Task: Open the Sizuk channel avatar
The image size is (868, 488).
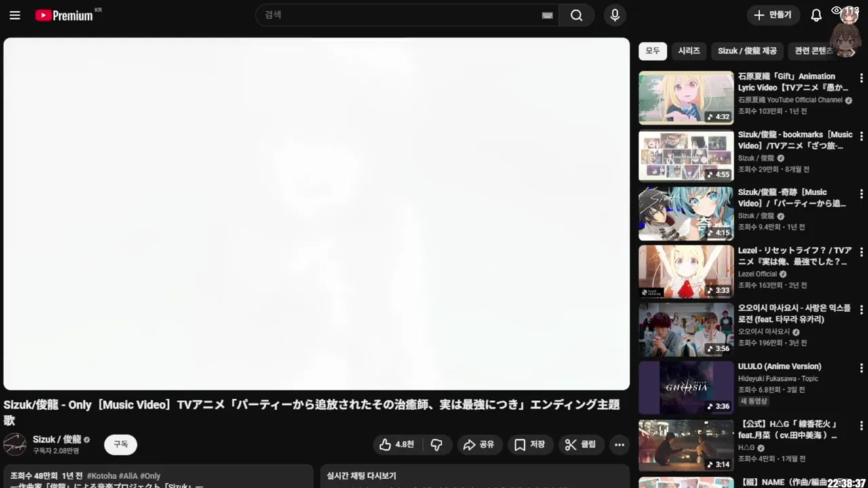Action: pos(15,445)
